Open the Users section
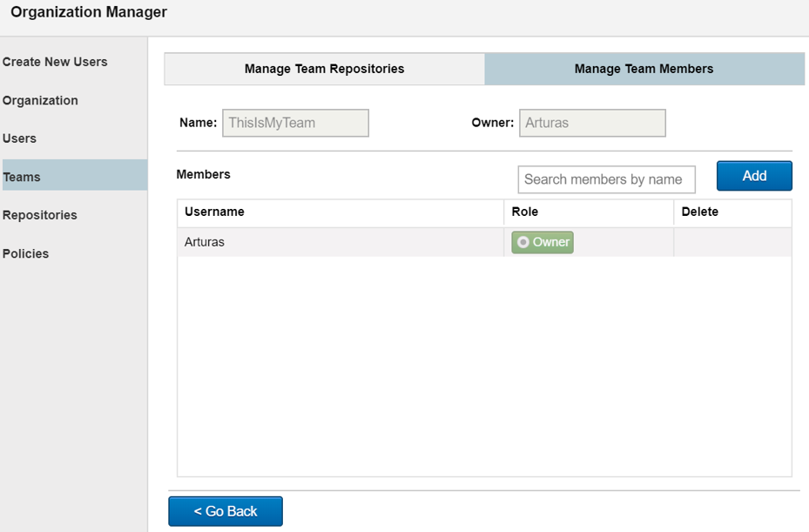This screenshot has height=532, width=809. coord(20,138)
